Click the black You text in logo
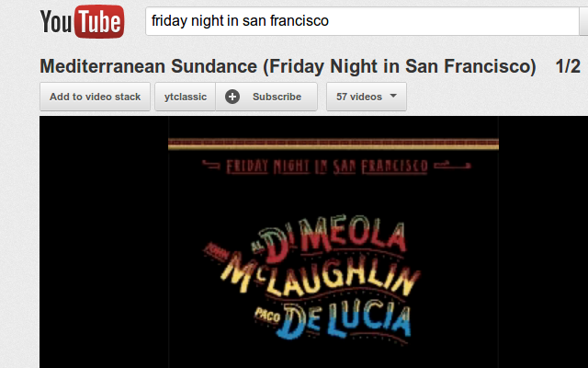Image resolution: width=588 pixels, height=368 pixels. [x=56, y=22]
